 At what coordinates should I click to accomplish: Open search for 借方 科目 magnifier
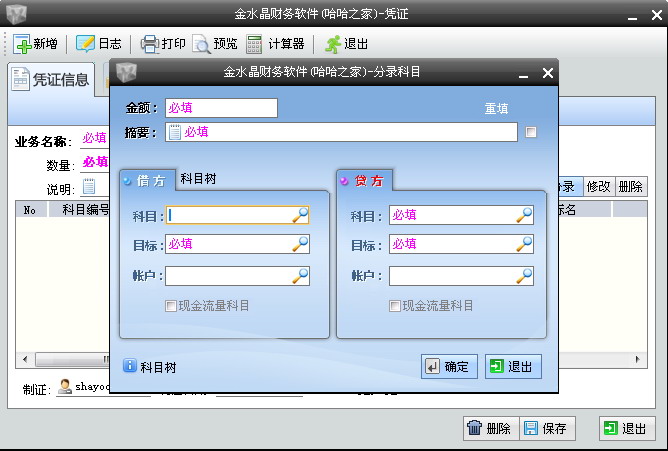click(x=300, y=215)
